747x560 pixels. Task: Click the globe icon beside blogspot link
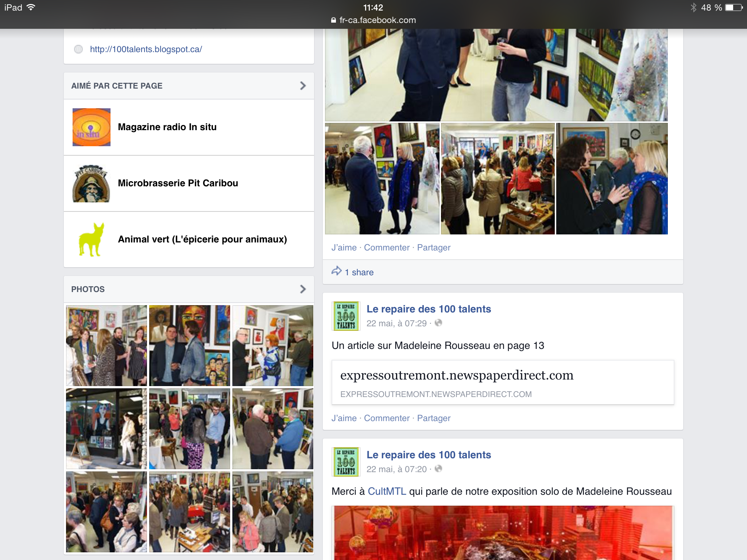78,49
